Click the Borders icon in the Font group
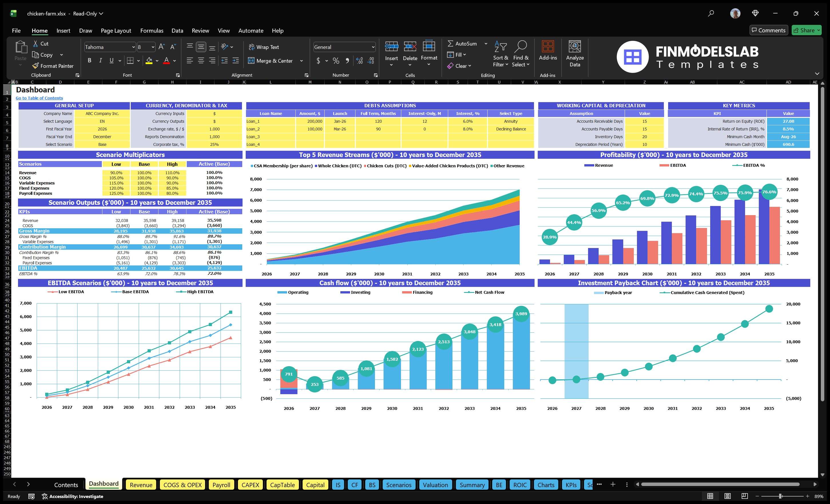830x504 pixels. [130, 61]
